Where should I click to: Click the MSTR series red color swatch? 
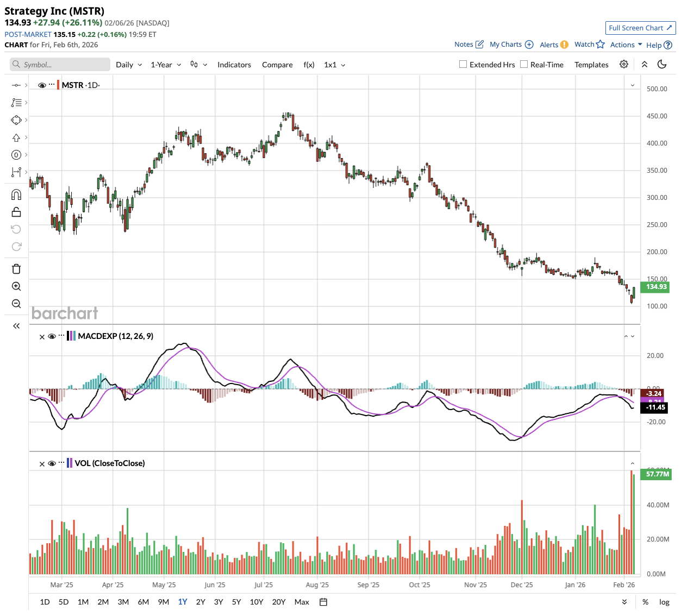(58, 85)
